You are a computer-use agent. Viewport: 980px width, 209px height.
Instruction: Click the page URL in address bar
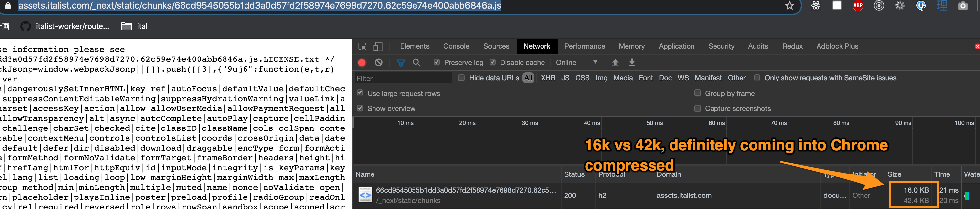tap(260, 5)
